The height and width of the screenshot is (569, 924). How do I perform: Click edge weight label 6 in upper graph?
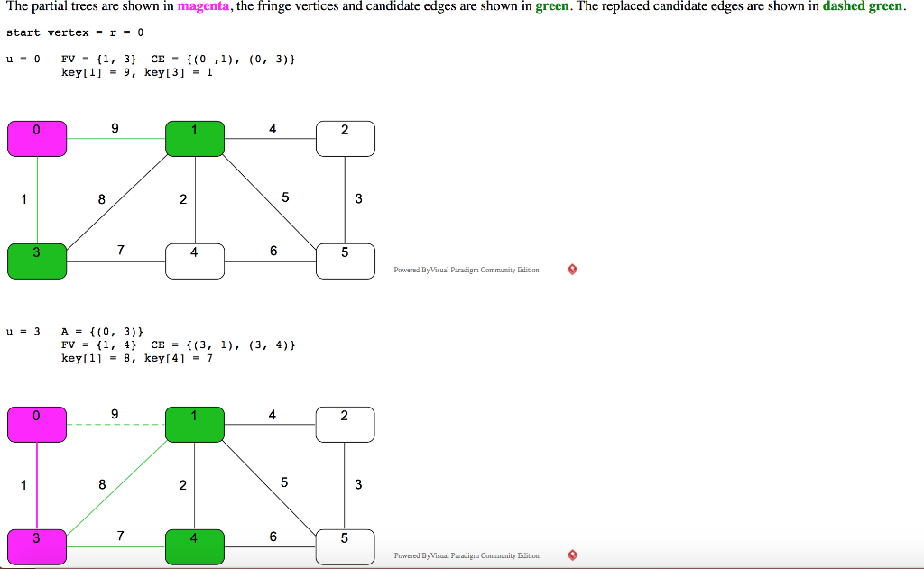(272, 252)
